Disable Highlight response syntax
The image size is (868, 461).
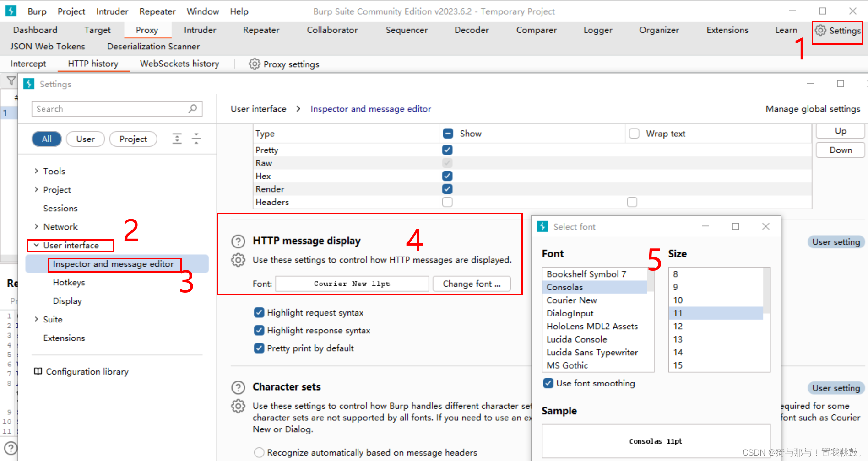point(259,330)
